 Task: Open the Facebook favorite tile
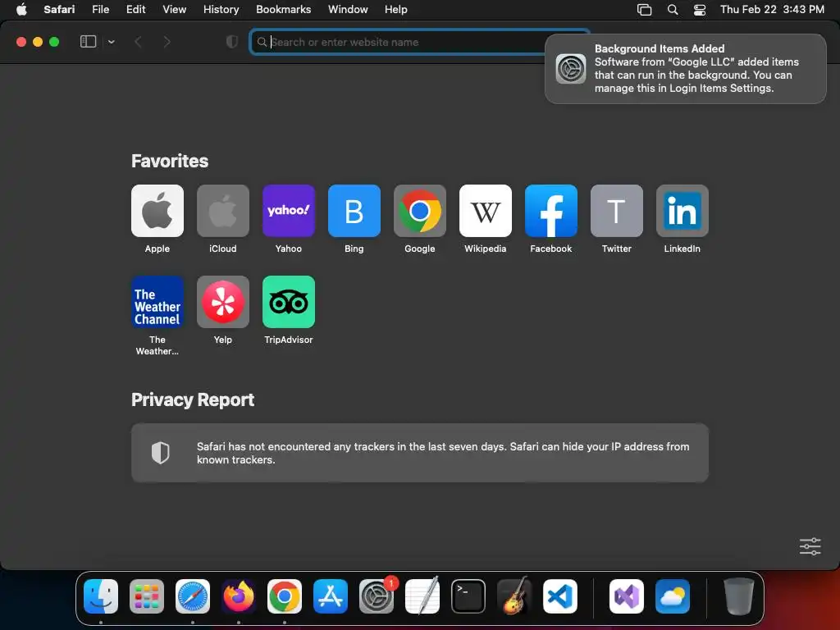click(x=550, y=211)
